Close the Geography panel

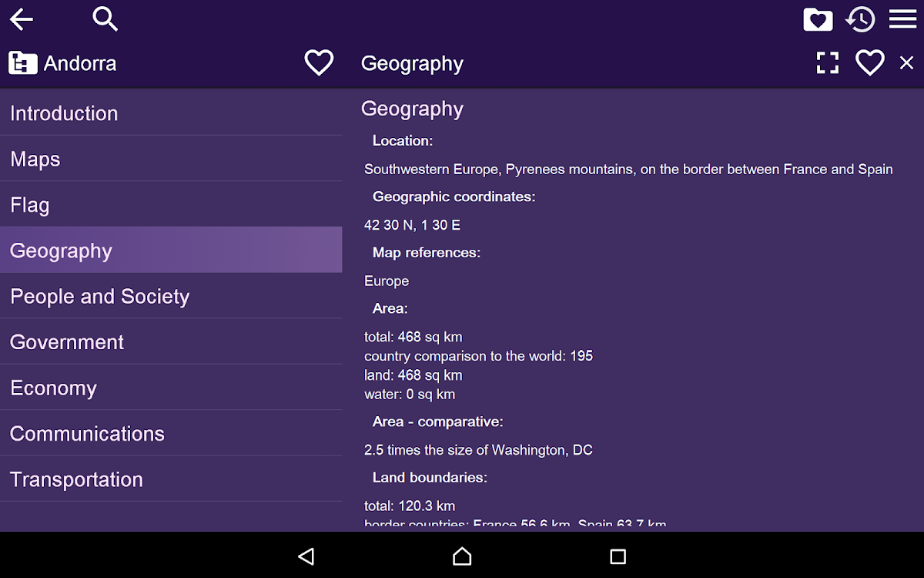click(x=906, y=63)
